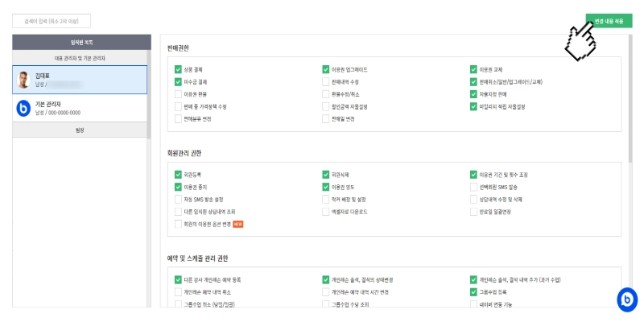Uncheck the 상품 결제 checkbox
This screenshot has height=322, width=644.
pos(178,69)
